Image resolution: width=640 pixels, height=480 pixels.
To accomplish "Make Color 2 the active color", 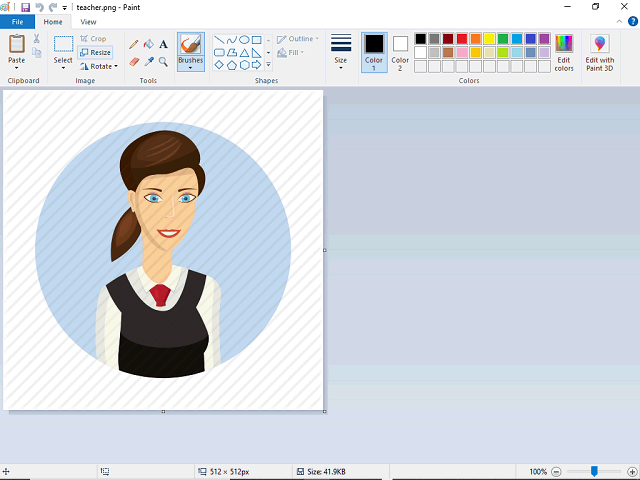I will [400, 52].
